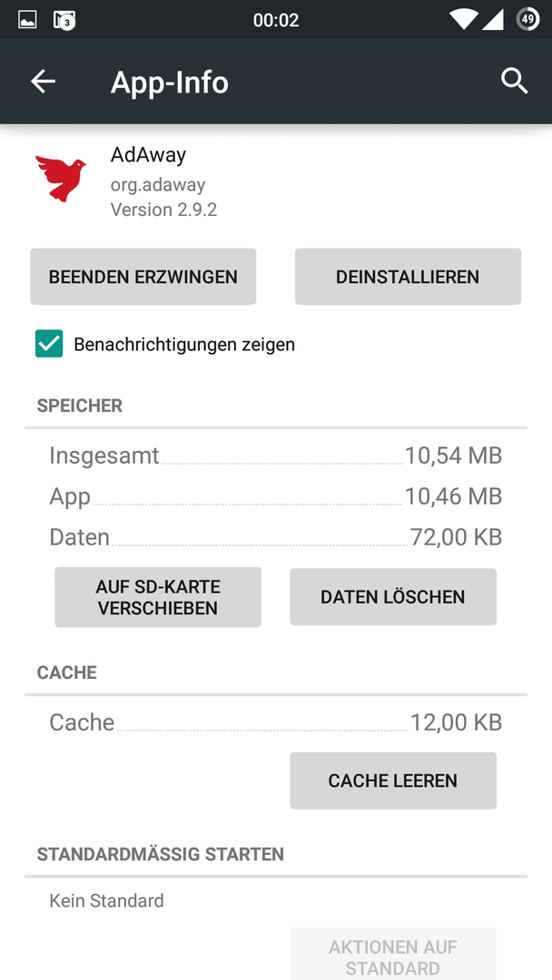This screenshot has width=552, height=980.
Task: Click Cache leeren button
Action: point(392,780)
